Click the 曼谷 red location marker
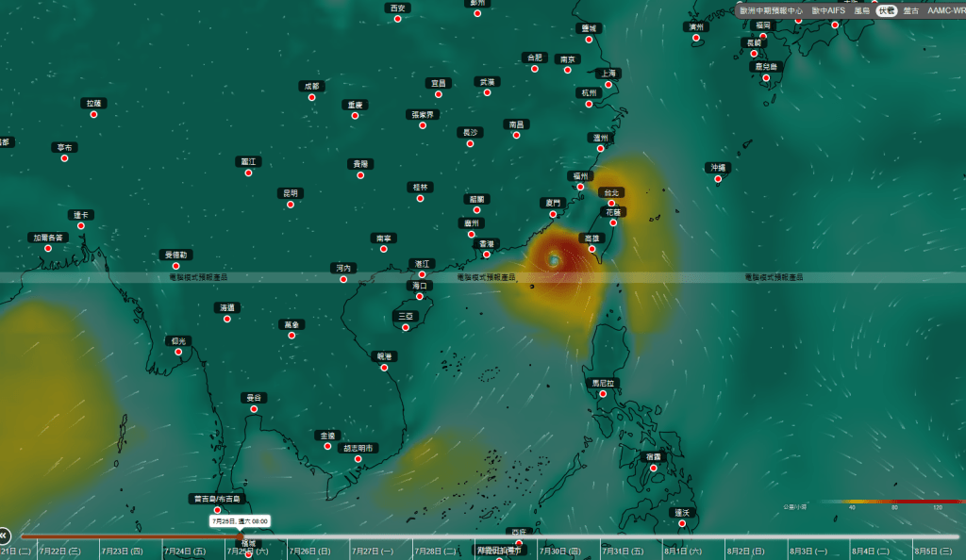Image resolution: width=966 pixels, height=560 pixels. [x=254, y=409]
